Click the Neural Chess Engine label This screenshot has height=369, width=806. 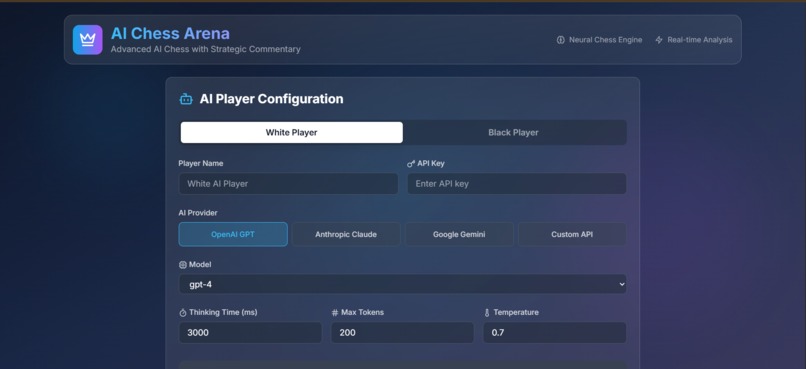606,40
